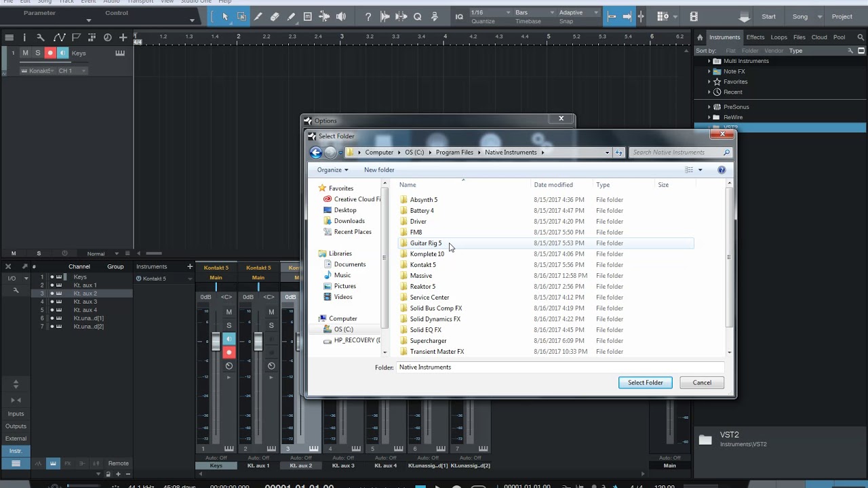Toggle record arm on mixer channel Keys
868x488 pixels.
pos(229,352)
